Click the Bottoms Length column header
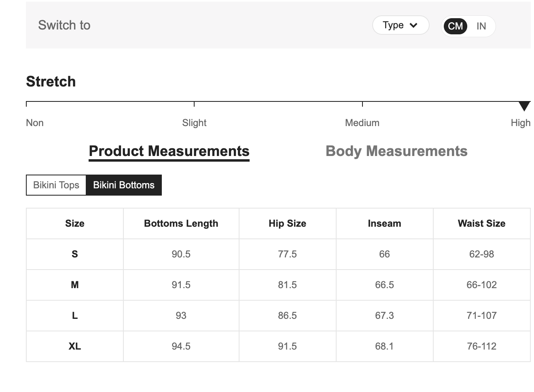The width and height of the screenshot is (534, 392). [x=181, y=223]
